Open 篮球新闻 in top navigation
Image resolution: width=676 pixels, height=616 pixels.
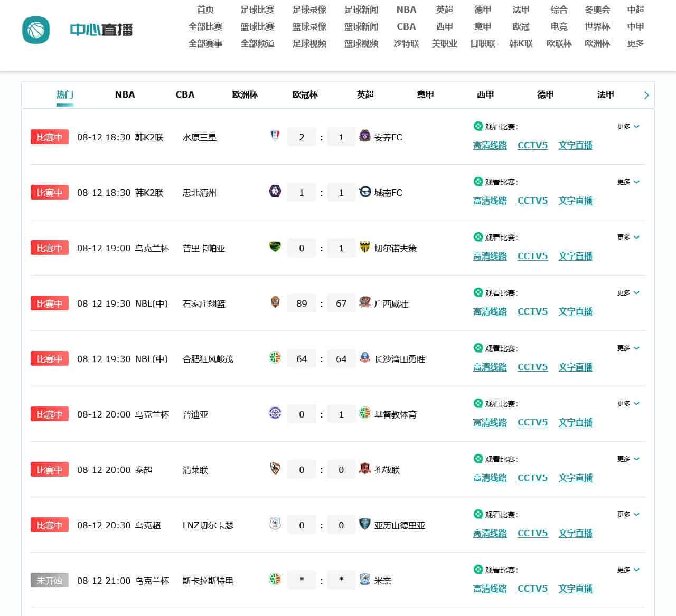point(361,26)
